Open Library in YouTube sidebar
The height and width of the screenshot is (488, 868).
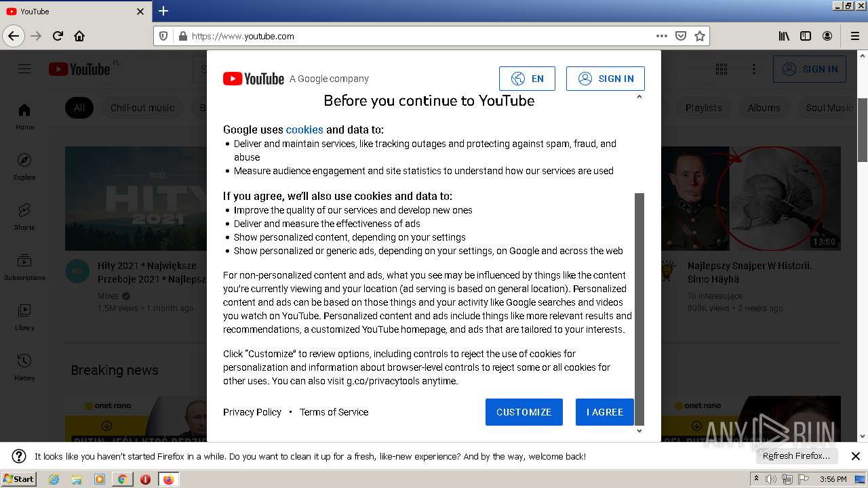tap(24, 317)
